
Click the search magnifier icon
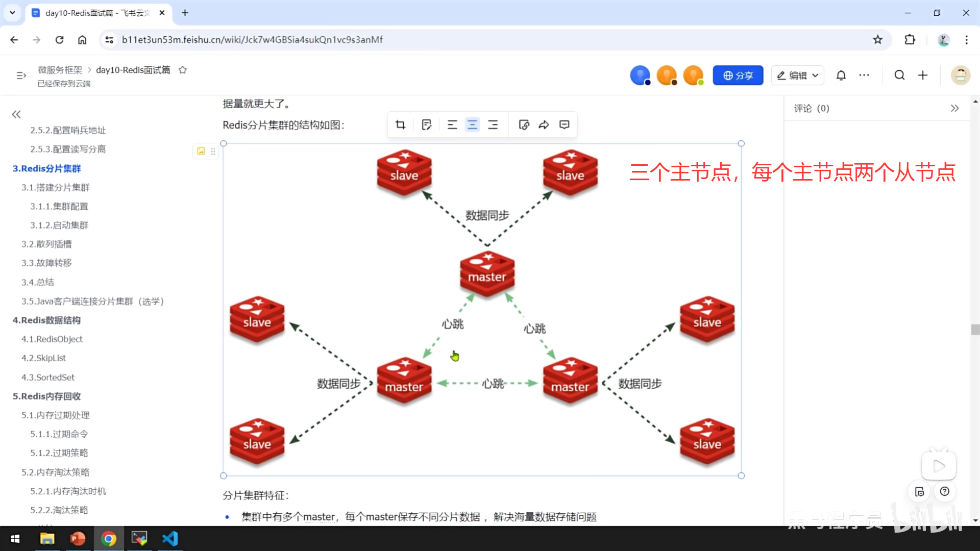coord(899,76)
